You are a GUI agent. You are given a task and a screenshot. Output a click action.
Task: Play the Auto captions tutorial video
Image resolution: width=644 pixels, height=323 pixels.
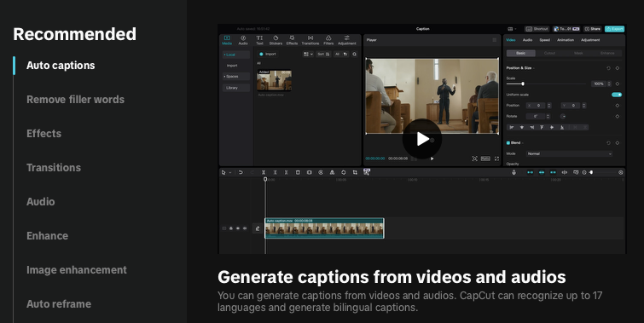[422, 139]
